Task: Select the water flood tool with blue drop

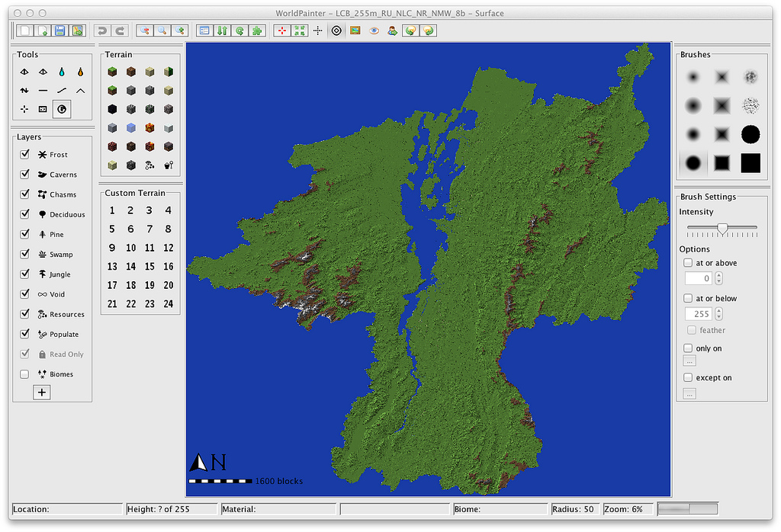Action: (62, 72)
